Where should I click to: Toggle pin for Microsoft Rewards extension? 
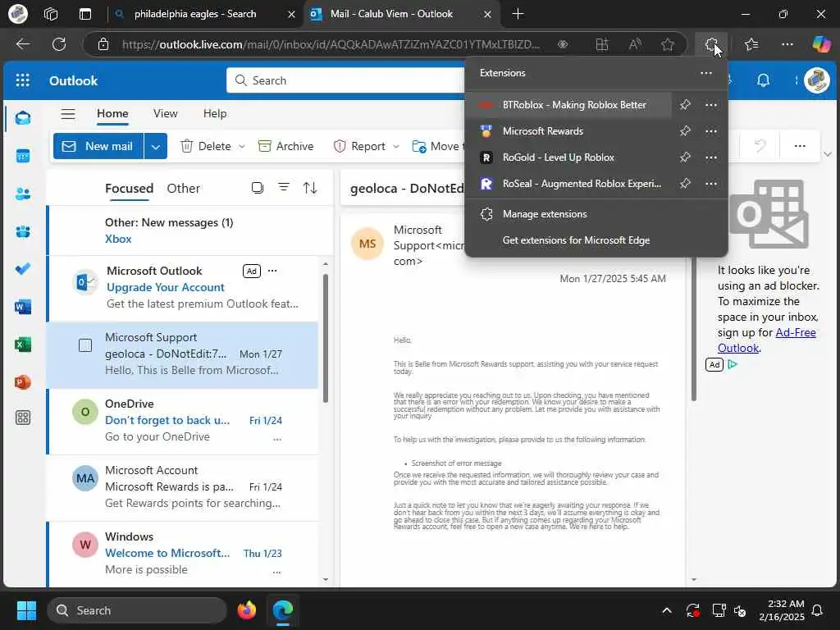click(x=685, y=131)
